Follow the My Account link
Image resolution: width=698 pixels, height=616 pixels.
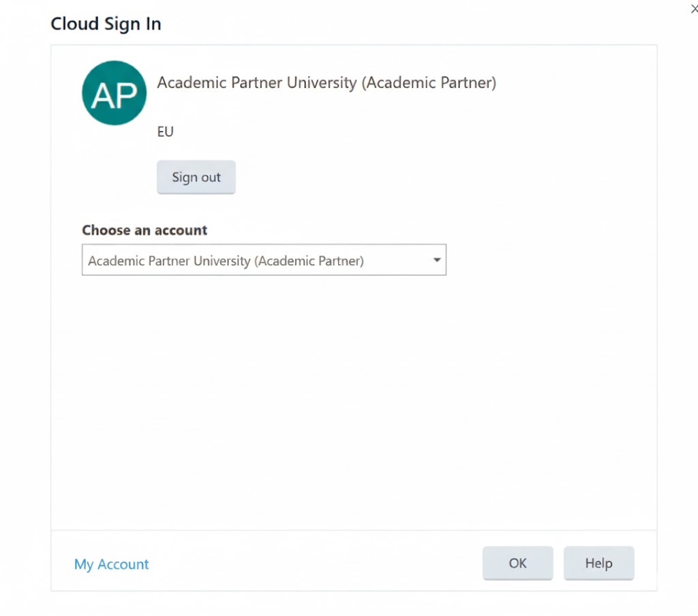pos(111,564)
